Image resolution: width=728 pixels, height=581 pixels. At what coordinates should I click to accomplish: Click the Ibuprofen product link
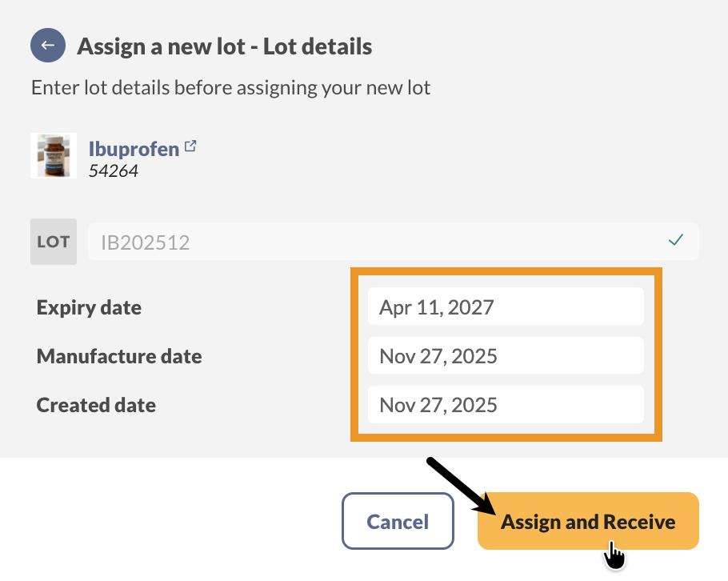pyautogui.click(x=134, y=148)
